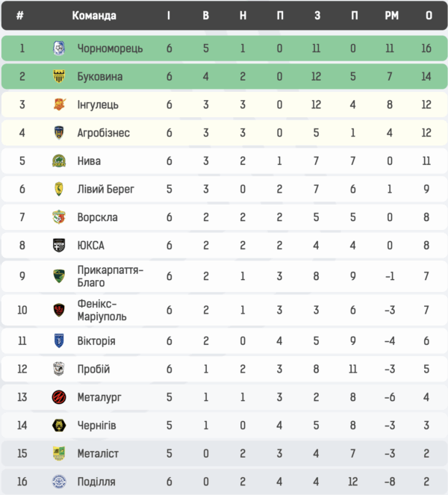Sort by the О points column header
Viewport: 448px width, 495px height.
[426, 16]
